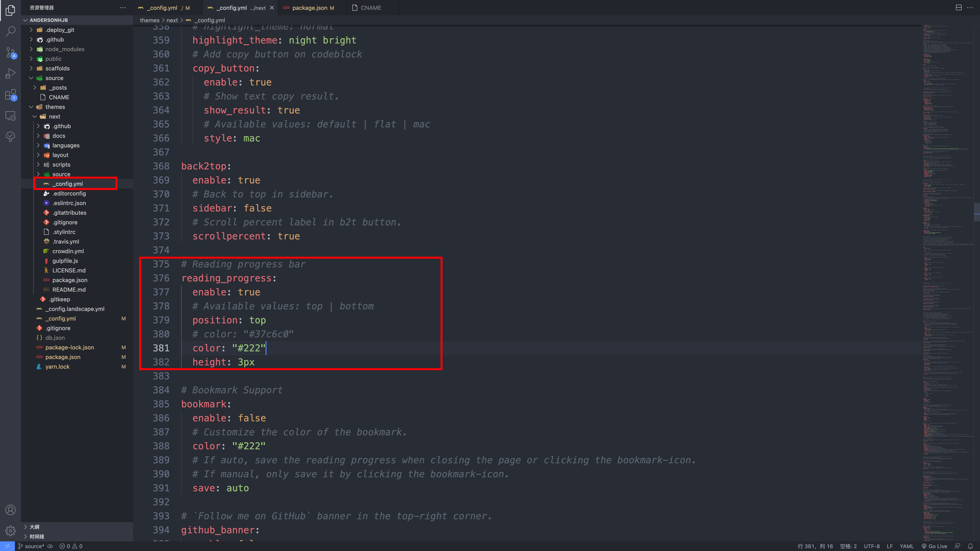
Task: Open _config.landscape.yml file
Action: [77, 309]
